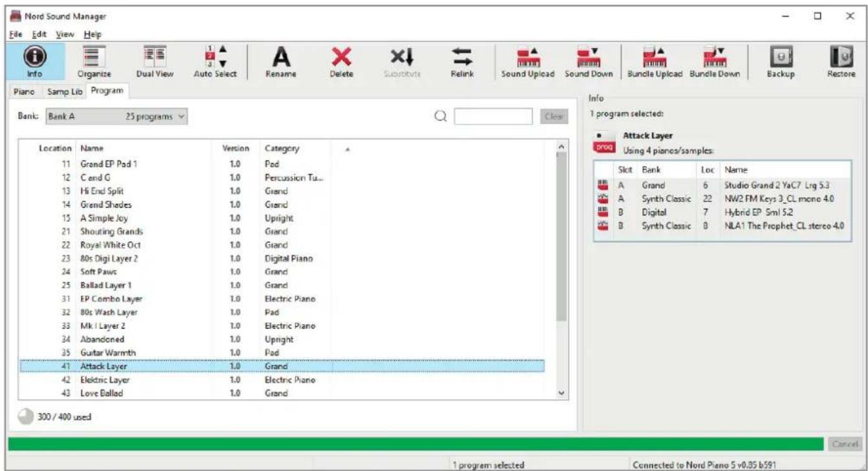Select the Grand EP Pad 1 program
The width and height of the screenshot is (868, 471).
pos(282,164)
